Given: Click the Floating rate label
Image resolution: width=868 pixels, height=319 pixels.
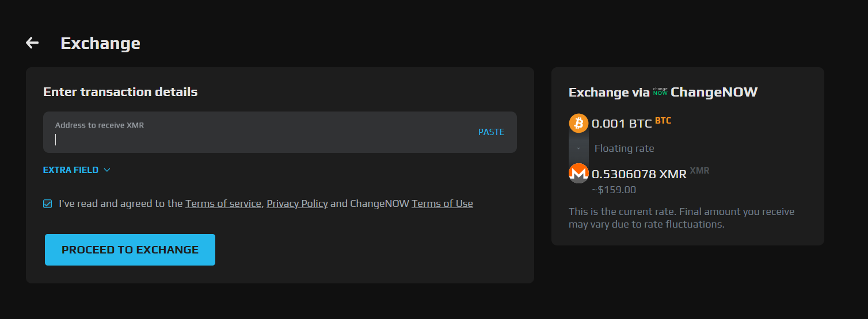Looking at the screenshot, I should point(624,148).
